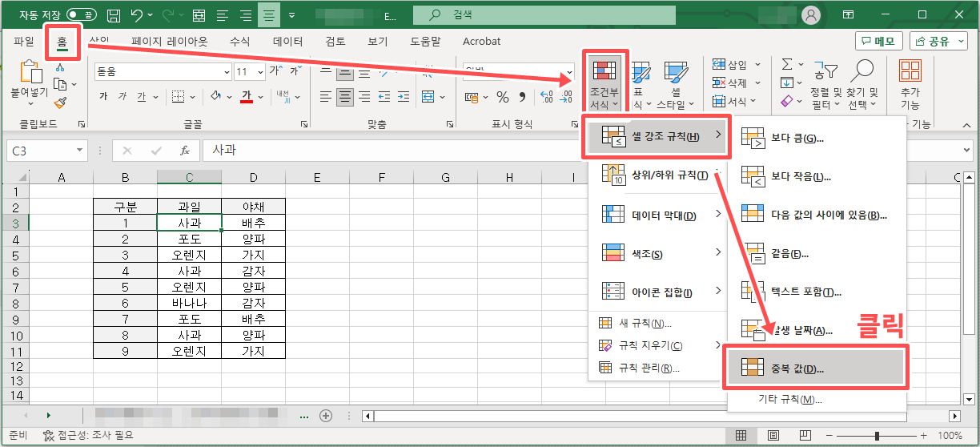Choose 텍스트 포함(T)... rule

pos(817,292)
